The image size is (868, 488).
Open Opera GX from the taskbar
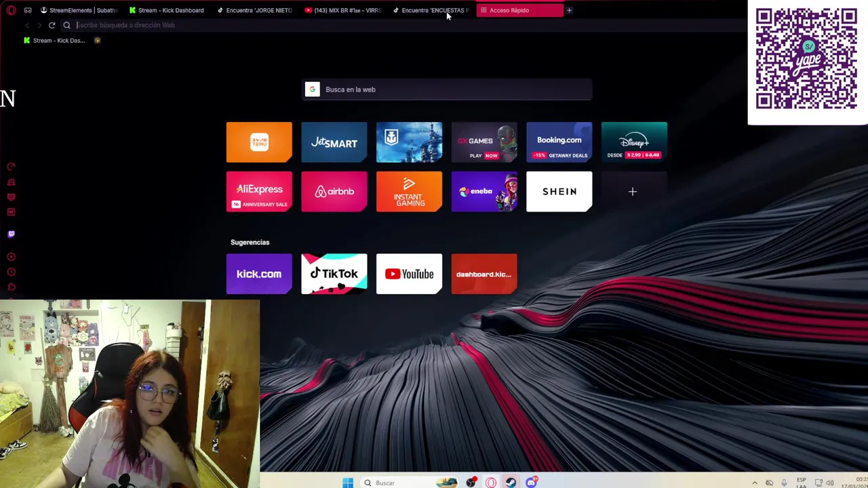click(x=491, y=483)
